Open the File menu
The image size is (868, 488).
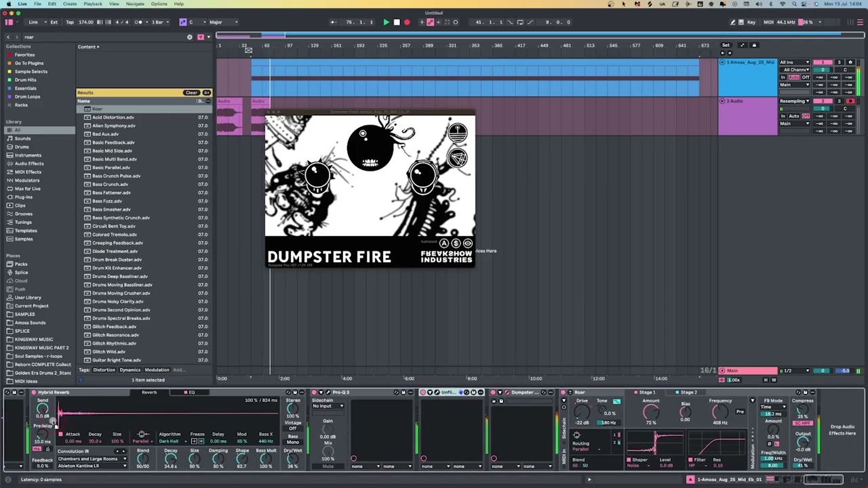pyautogui.click(x=37, y=4)
